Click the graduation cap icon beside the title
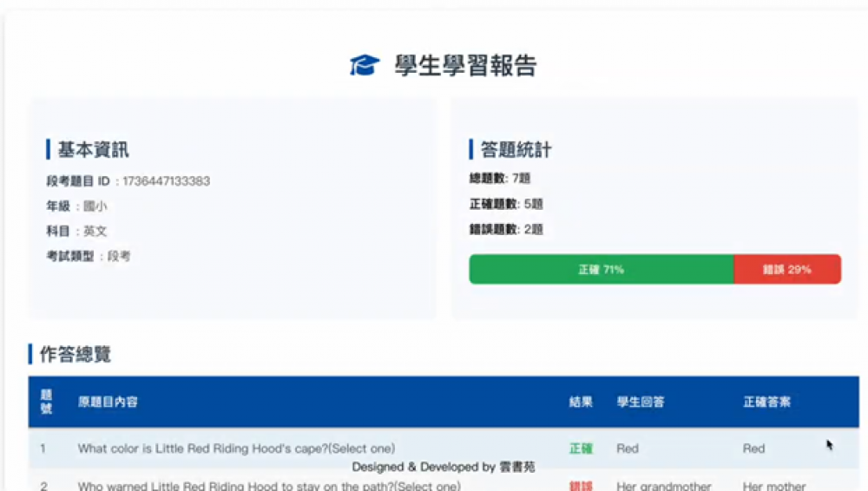This screenshot has width=868, height=491. pyautogui.click(x=365, y=65)
